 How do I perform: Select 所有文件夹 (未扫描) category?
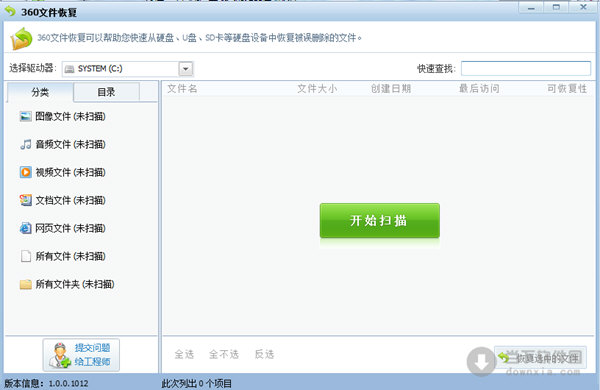click(x=67, y=284)
